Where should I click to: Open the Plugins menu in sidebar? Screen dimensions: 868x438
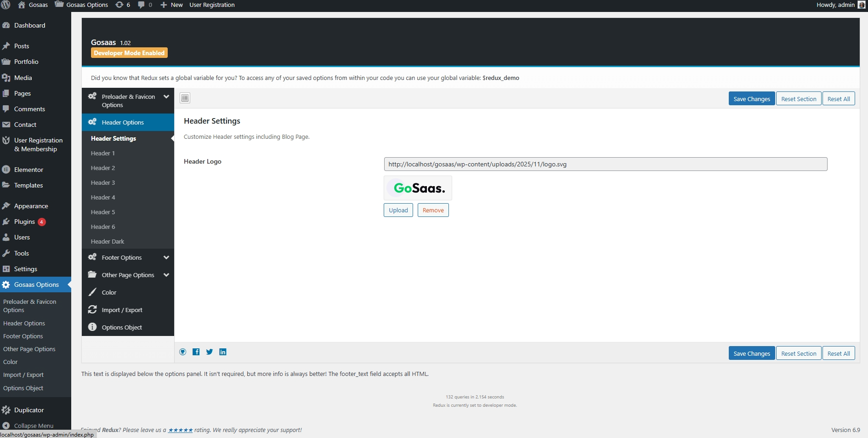point(24,222)
